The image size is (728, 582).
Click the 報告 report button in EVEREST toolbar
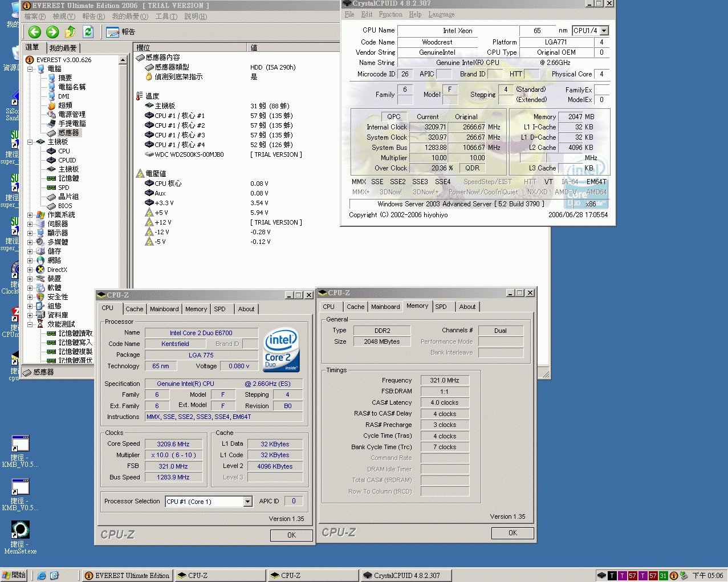[x=121, y=32]
